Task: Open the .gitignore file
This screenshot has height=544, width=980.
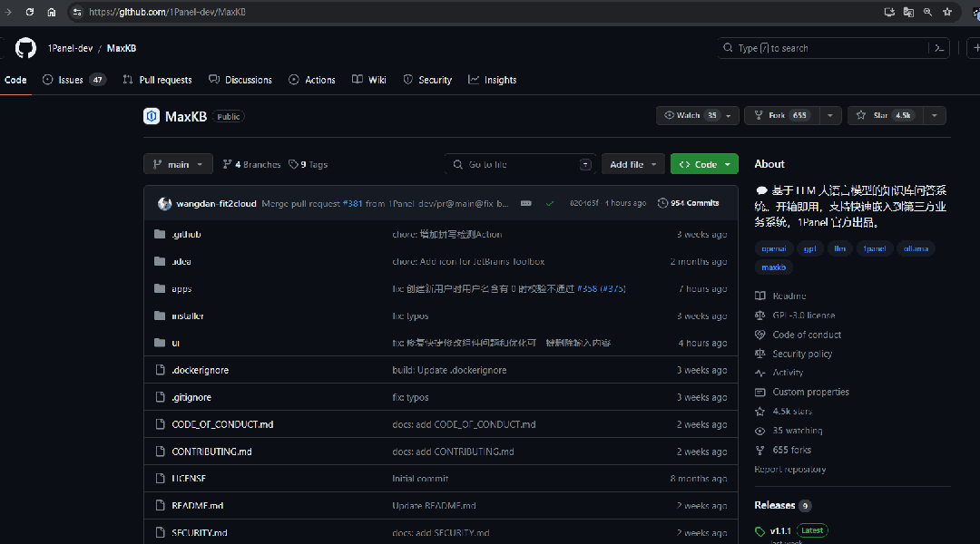Action: coord(191,397)
